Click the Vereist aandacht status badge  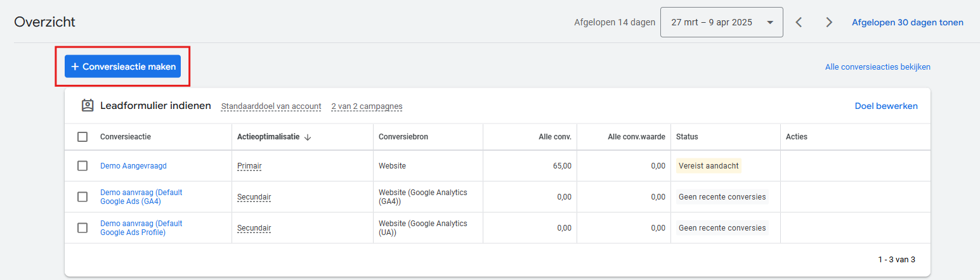tap(708, 166)
